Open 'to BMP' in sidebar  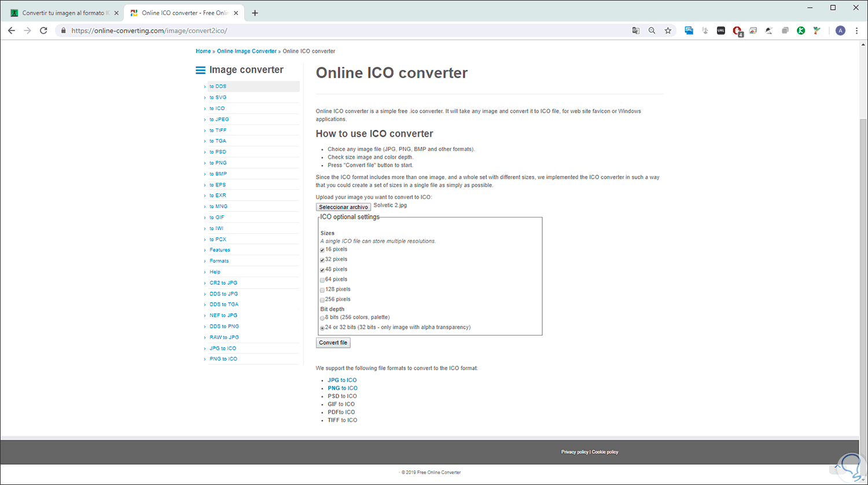pos(218,174)
